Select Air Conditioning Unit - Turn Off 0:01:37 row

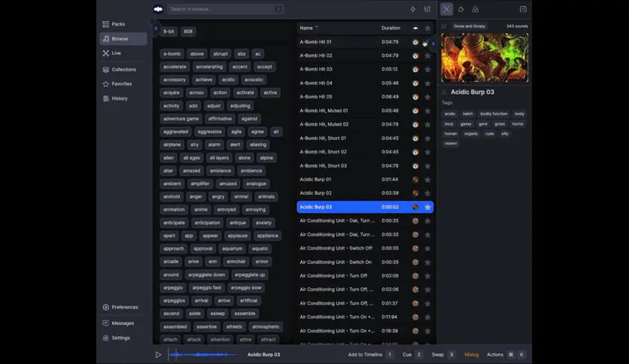[x=365, y=304]
